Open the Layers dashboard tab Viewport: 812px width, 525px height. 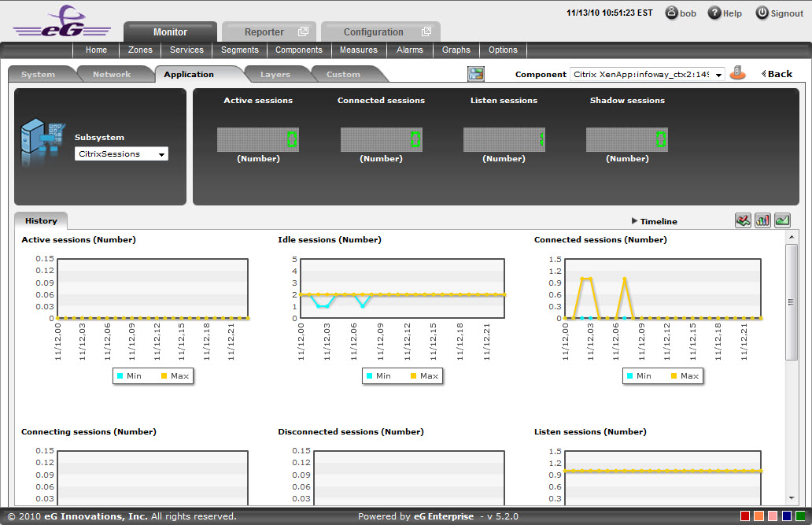pyautogui.click(x=275, y=75)
